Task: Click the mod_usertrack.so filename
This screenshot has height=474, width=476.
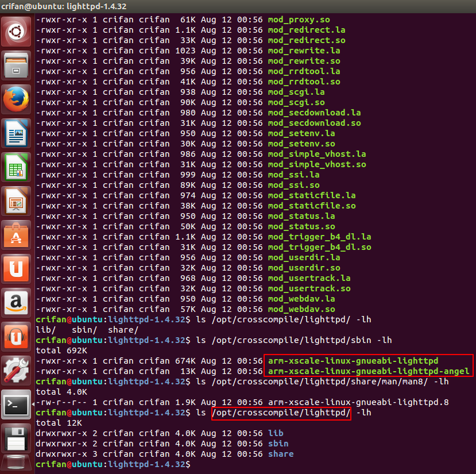Action: (309, 288)
